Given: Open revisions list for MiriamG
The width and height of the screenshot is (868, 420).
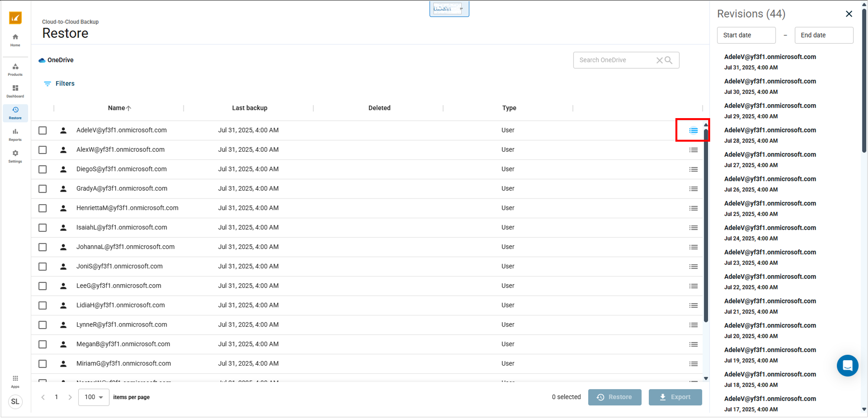Looking at the screenshot, I should [693, 364].
